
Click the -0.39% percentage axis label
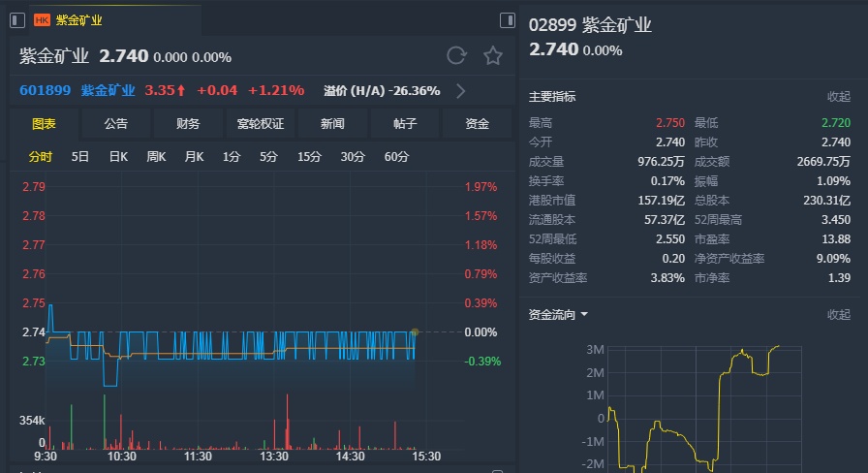tap(482, 362)
